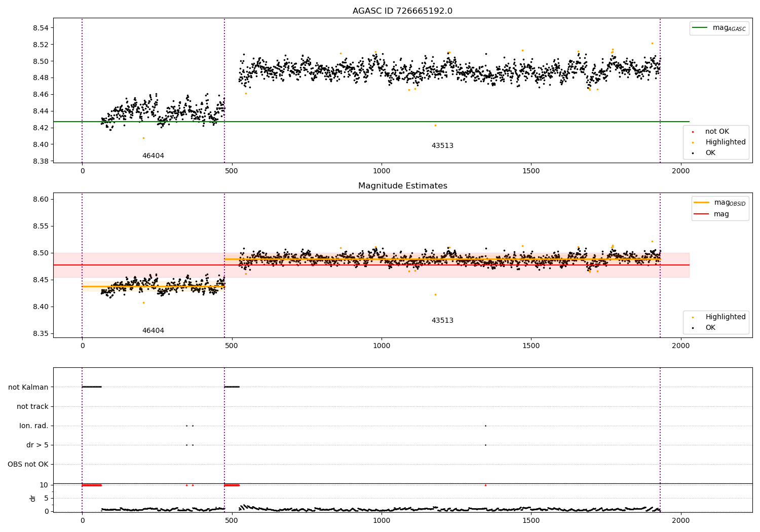
Task: Click y-axis tick '8.55' on Magnitude Estimates plot
Action: tap(41, 226)
